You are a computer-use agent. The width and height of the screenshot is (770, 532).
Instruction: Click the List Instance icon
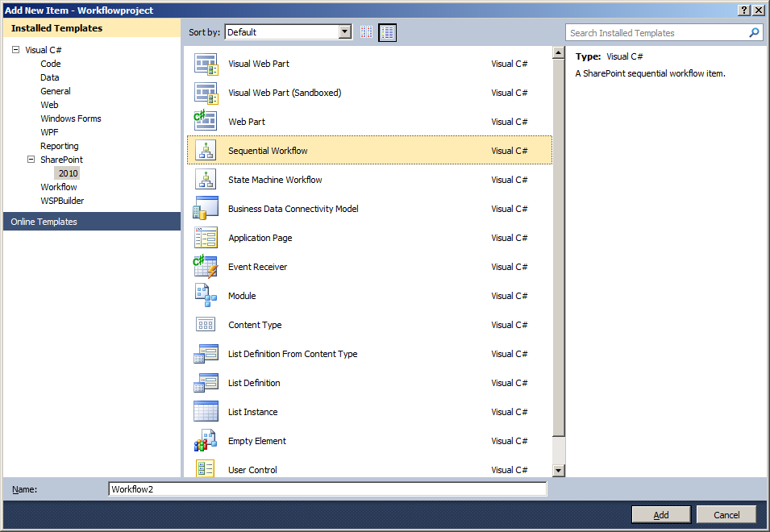point(206,412)
